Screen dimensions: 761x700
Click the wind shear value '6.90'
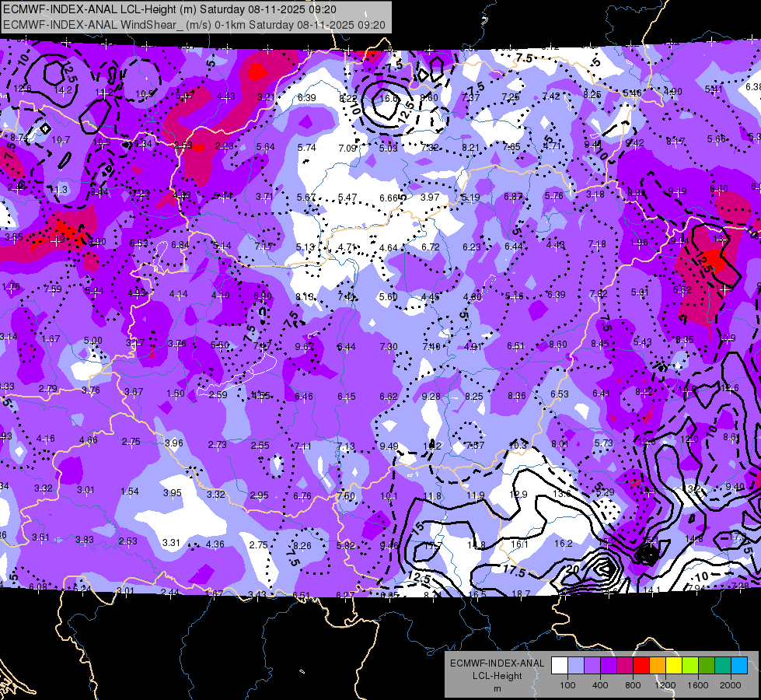tap(263, 296)
